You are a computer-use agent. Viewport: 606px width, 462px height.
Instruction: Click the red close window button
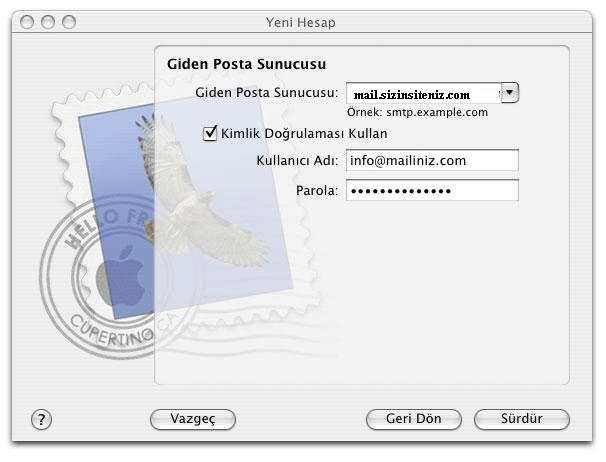click(x=27, y=22)
